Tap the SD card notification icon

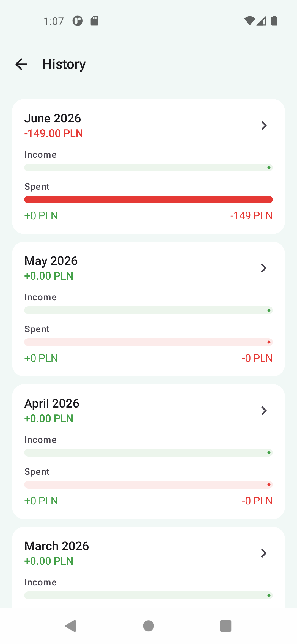coord(95,21)
